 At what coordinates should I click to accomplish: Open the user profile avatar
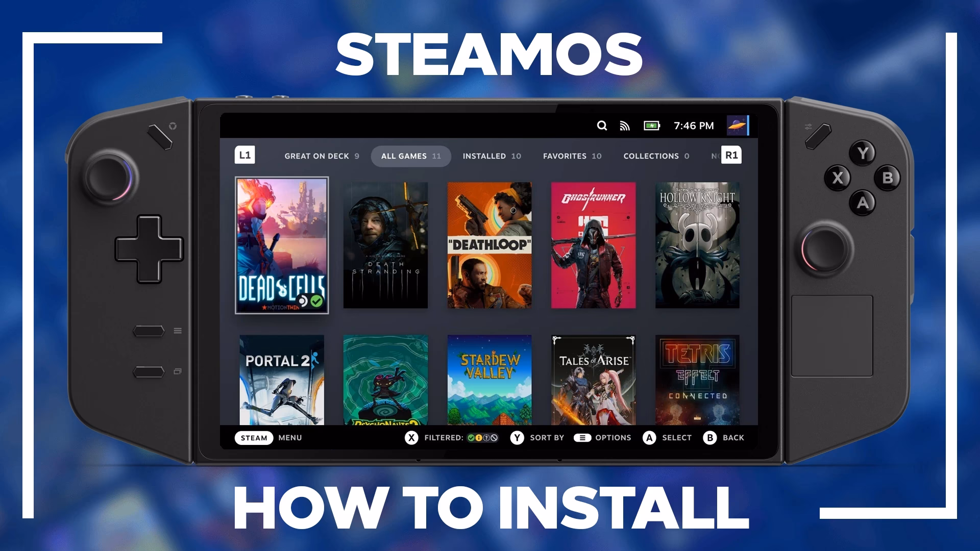coord(738,126)
